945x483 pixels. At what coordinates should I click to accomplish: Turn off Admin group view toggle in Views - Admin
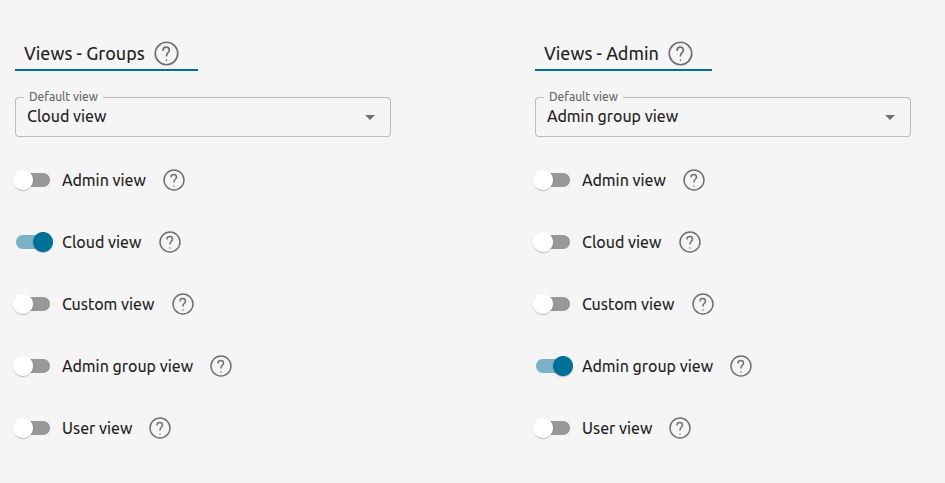553,366
